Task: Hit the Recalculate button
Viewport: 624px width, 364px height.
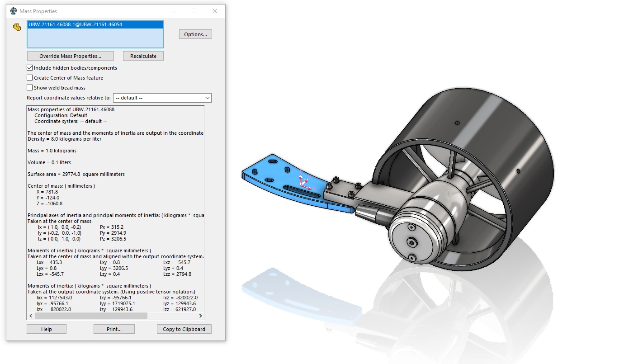Action: (x=143, y=56)
